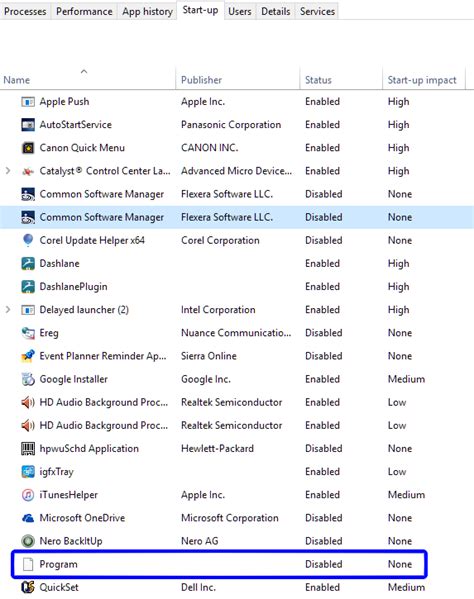This screenshot has width=474, height=599.
Task: Switch to the Details tab
Action: [x=276, y=11]
